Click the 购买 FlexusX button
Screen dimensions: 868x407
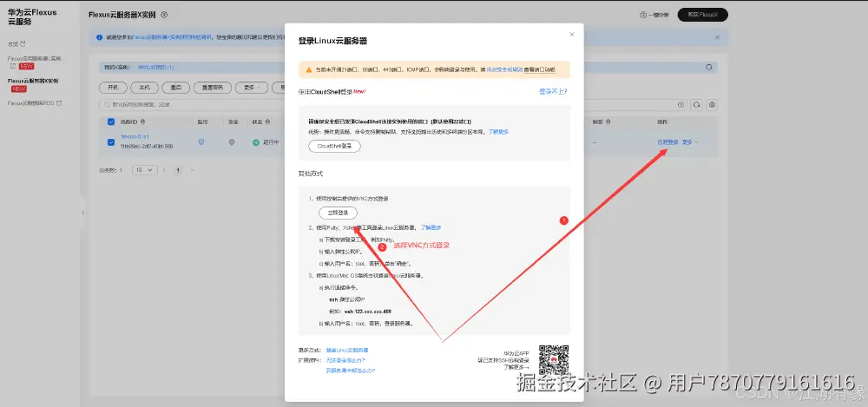point(702,15)
